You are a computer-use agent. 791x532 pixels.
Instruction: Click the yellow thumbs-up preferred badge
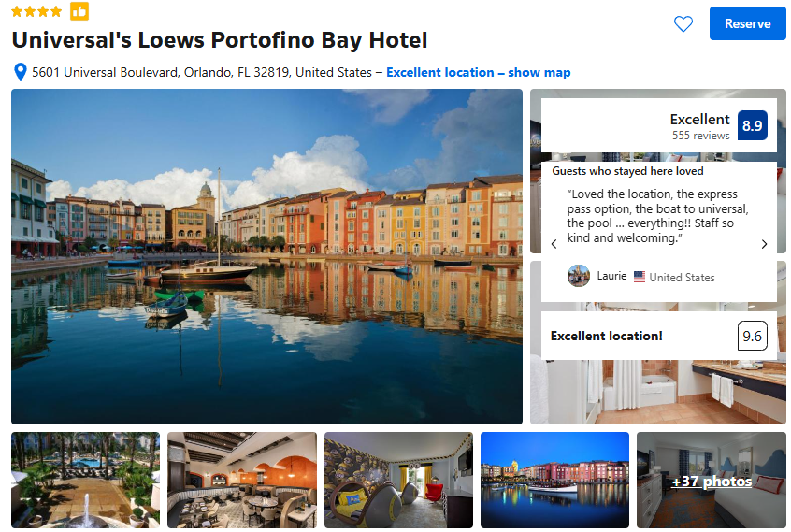(x=79, y=11)
